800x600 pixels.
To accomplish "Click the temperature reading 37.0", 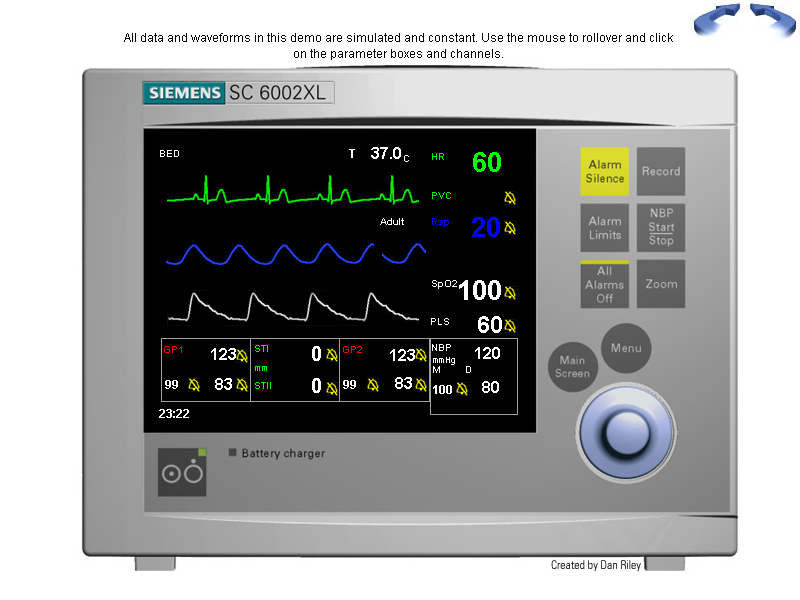I will (x=386, y=153).
